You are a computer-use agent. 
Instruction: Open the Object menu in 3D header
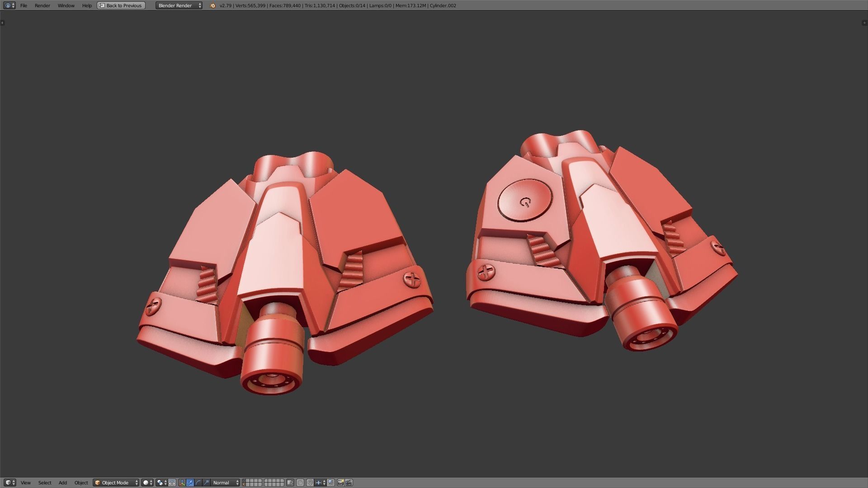[81, 483]
